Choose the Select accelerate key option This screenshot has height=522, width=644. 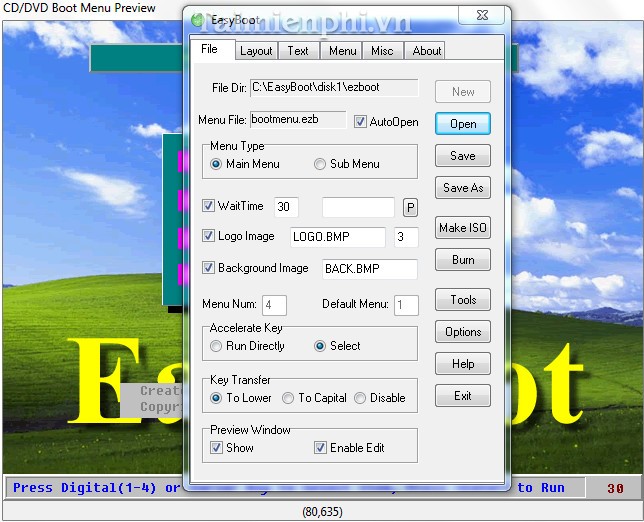click(320, 346)
